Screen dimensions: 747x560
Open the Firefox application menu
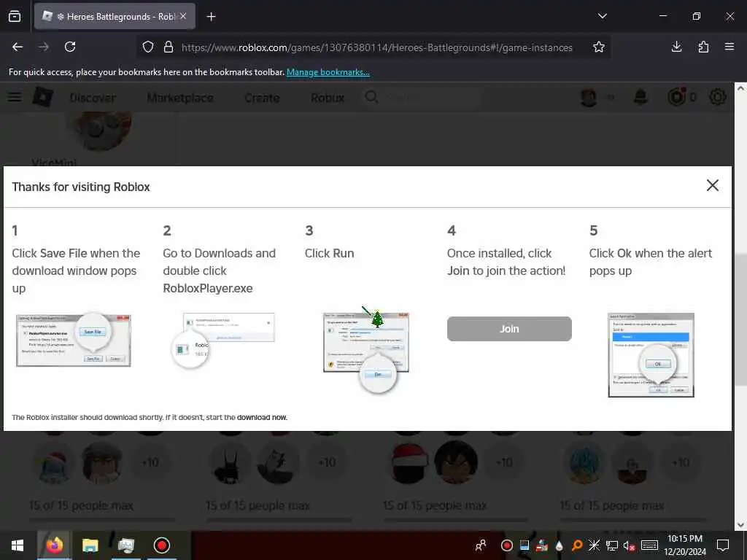[729, 47]
